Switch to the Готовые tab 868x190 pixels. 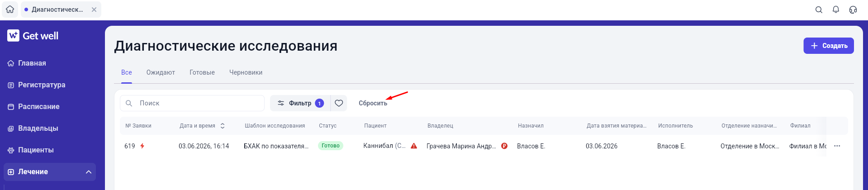[202, 72]
